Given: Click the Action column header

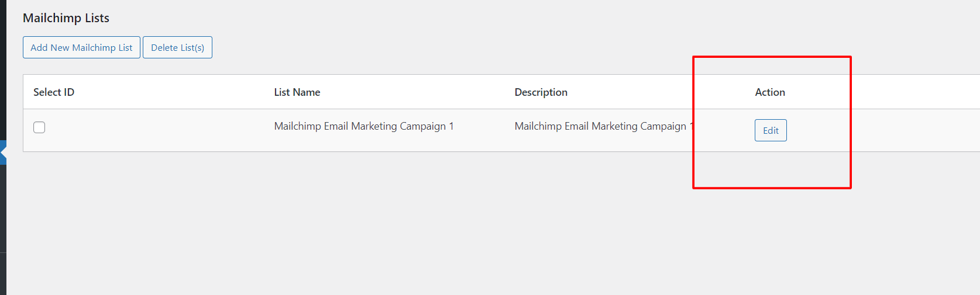Looking at the screenshot, I should [x=770, y=92].
